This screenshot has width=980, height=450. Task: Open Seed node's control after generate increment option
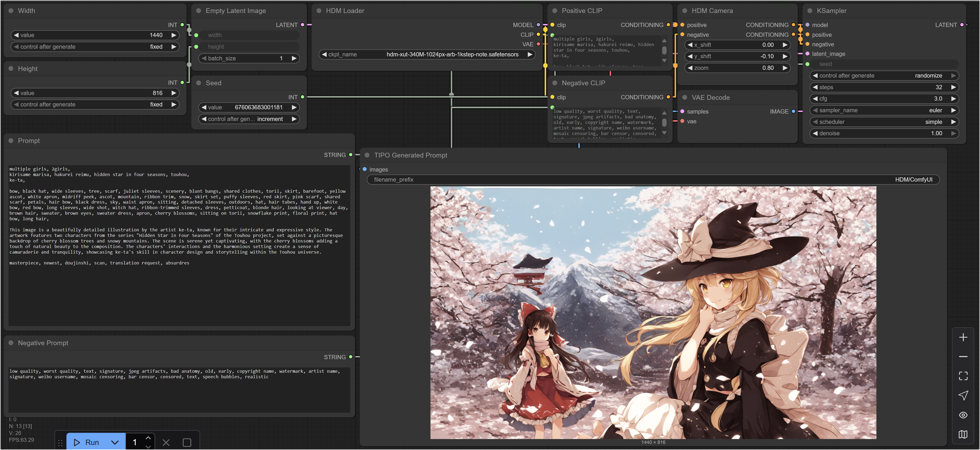tap(249, 119)
